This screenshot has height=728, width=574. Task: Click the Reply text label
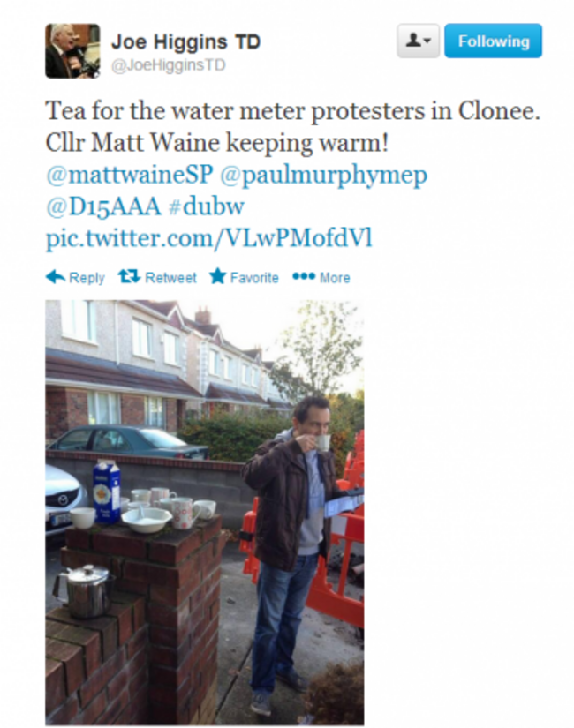(x=87, y=278)
